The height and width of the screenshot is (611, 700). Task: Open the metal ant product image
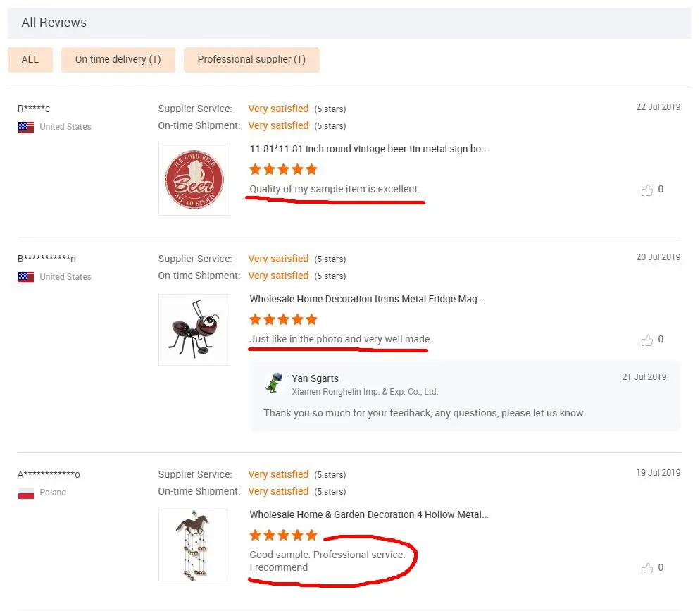(x=194, y=330)
